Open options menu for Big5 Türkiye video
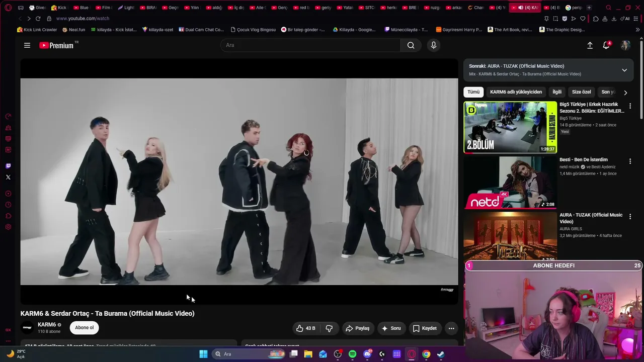This screenshot has width=644, height=362. coord(630,106)
